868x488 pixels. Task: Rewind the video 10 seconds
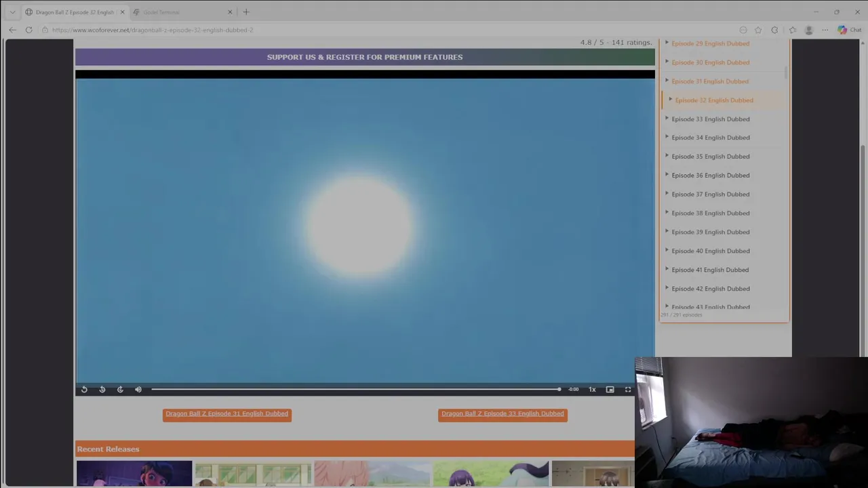pos(102,390)
